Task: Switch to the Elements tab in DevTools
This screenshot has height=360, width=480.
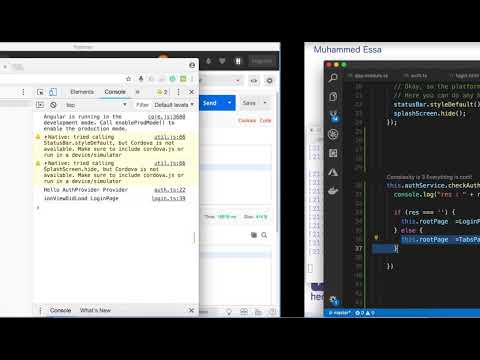Action: click(82, 92)
